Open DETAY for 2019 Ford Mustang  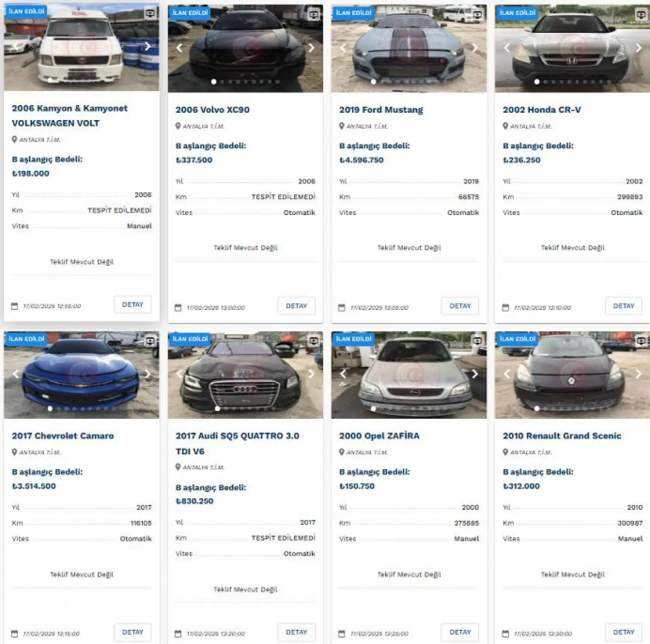pyautogui.click(x=460, y=306)
